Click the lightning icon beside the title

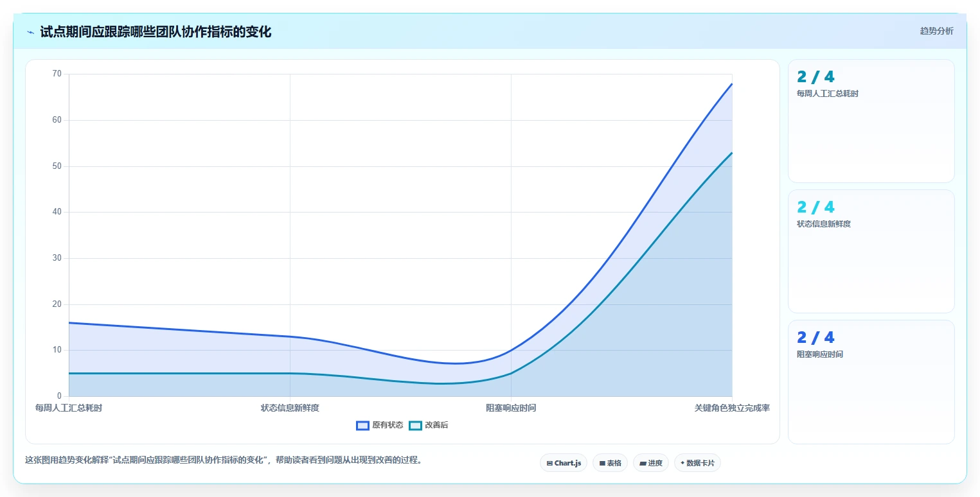(31, 32)
